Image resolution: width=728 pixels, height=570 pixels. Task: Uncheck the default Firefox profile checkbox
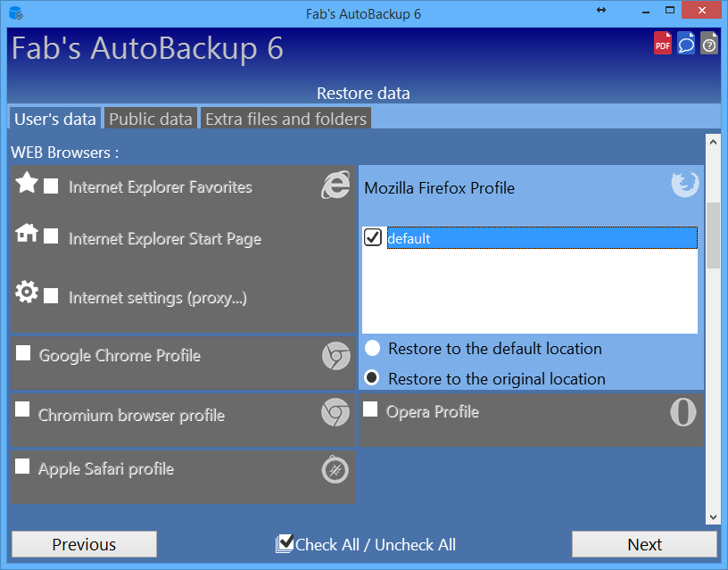(x=373, y=237)
